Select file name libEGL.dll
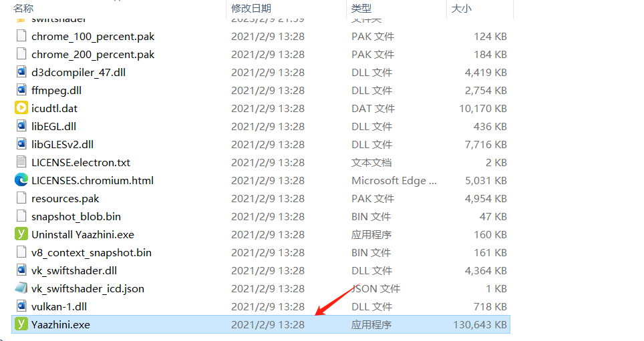644x341 pixels. 54,126
